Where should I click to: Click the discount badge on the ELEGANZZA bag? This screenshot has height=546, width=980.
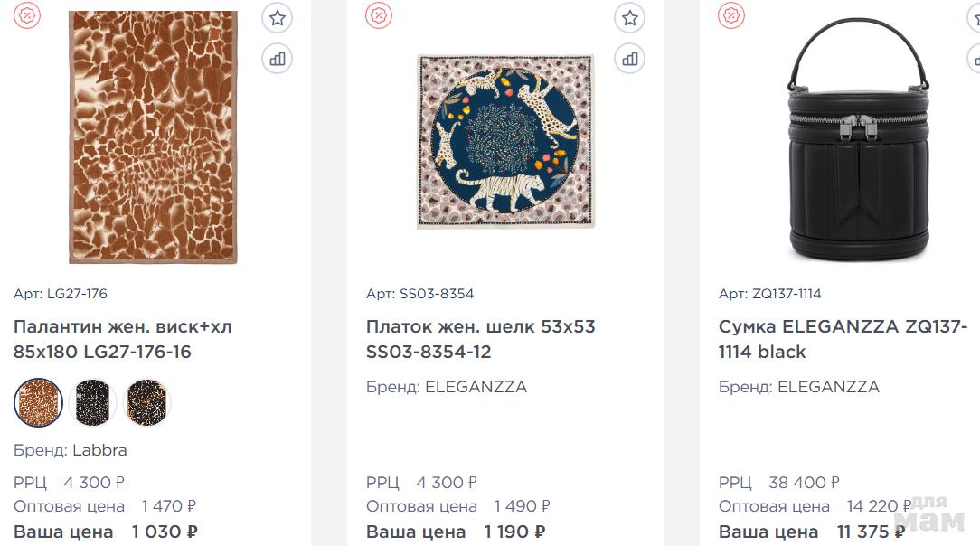click(730, 15)
